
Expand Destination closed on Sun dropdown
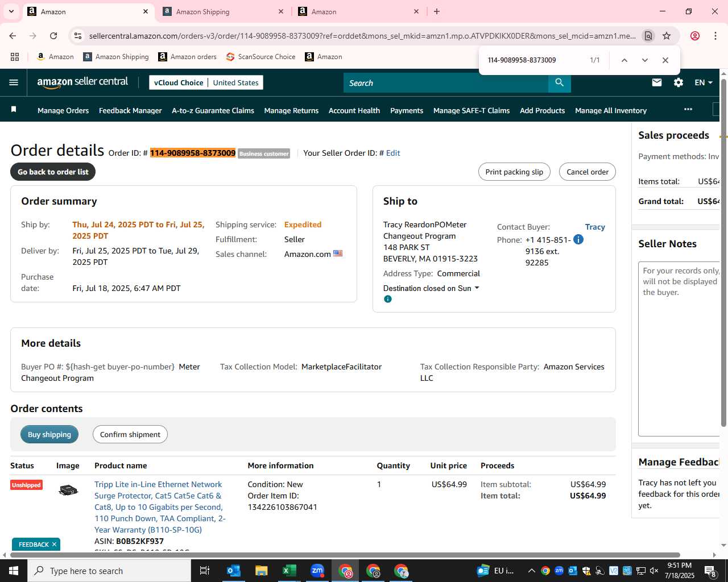431,288
